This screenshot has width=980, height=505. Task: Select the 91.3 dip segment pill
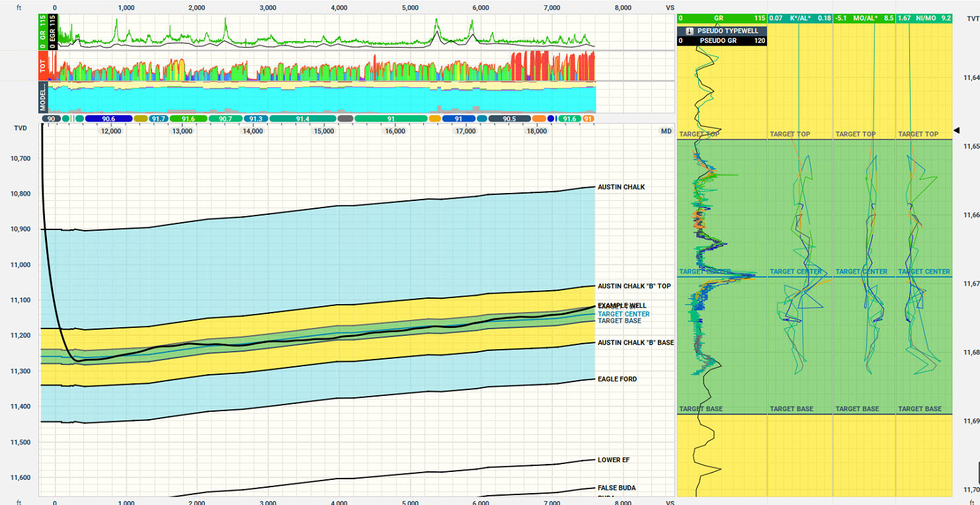click(255, 119)
